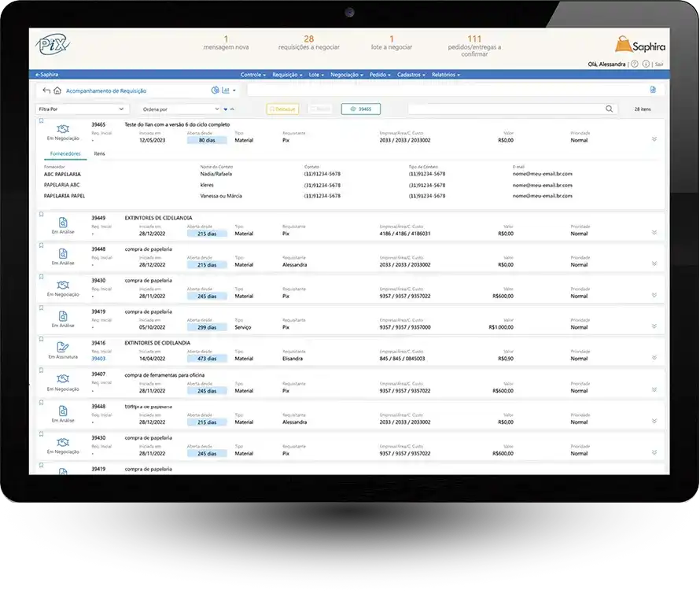Click the search magnifier icon
The width and height of the screenshot is (700, 612).
point(609,109)
